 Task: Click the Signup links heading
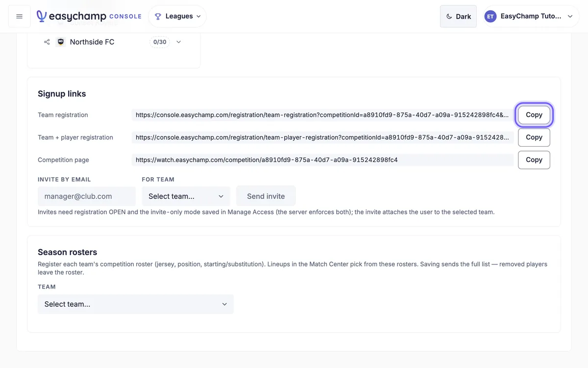(62, 94)
